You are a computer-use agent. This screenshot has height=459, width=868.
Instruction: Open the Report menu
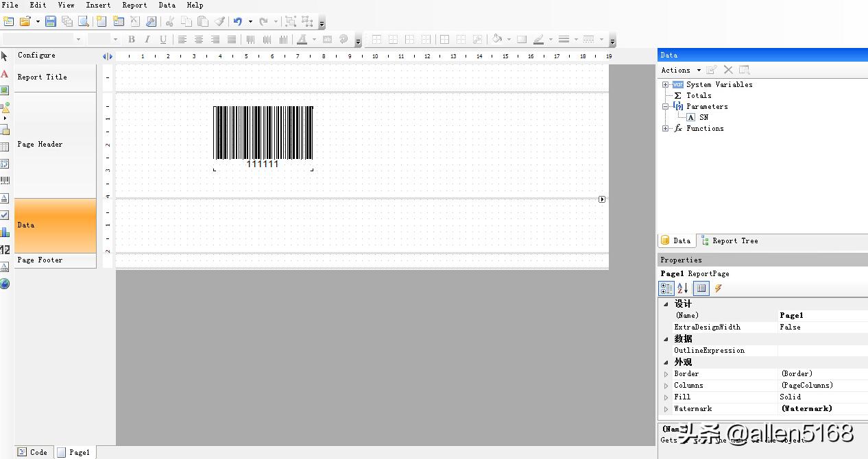click(134, 5)
